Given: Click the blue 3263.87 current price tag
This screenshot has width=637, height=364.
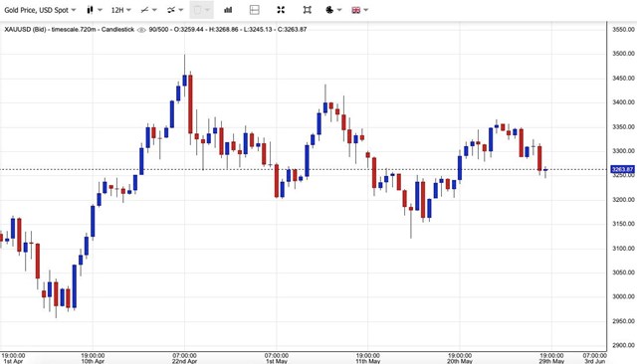Looking at the screenshot, I should pyautogui.click(x=622, y=170).
